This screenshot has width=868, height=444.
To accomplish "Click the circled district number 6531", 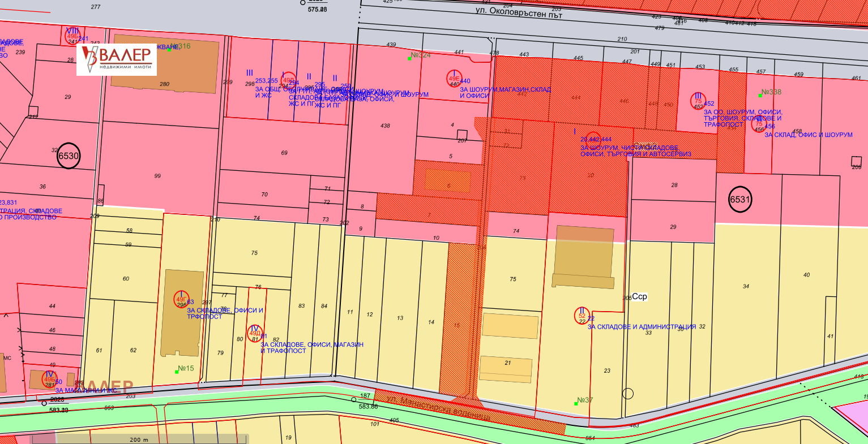I will tap(740, 200).
